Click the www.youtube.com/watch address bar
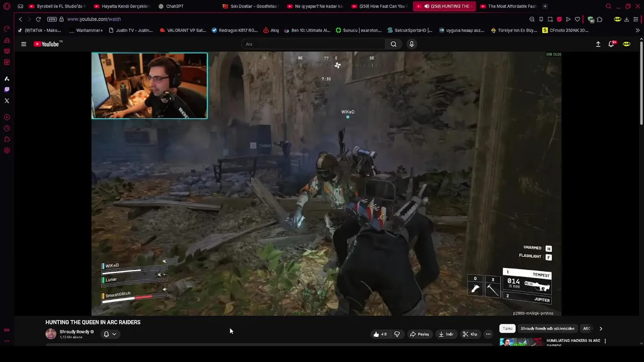Screen dimensions: 644x362 click(94, 19)
